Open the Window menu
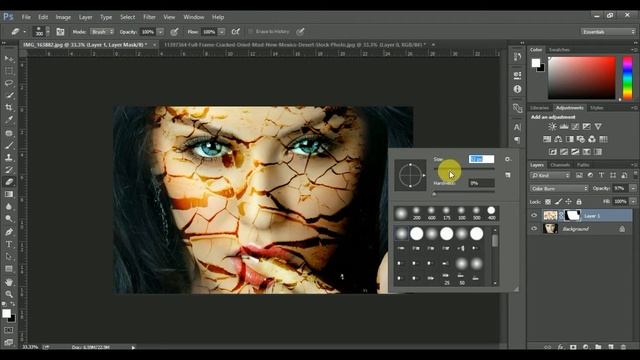 (x=193, y=17)
